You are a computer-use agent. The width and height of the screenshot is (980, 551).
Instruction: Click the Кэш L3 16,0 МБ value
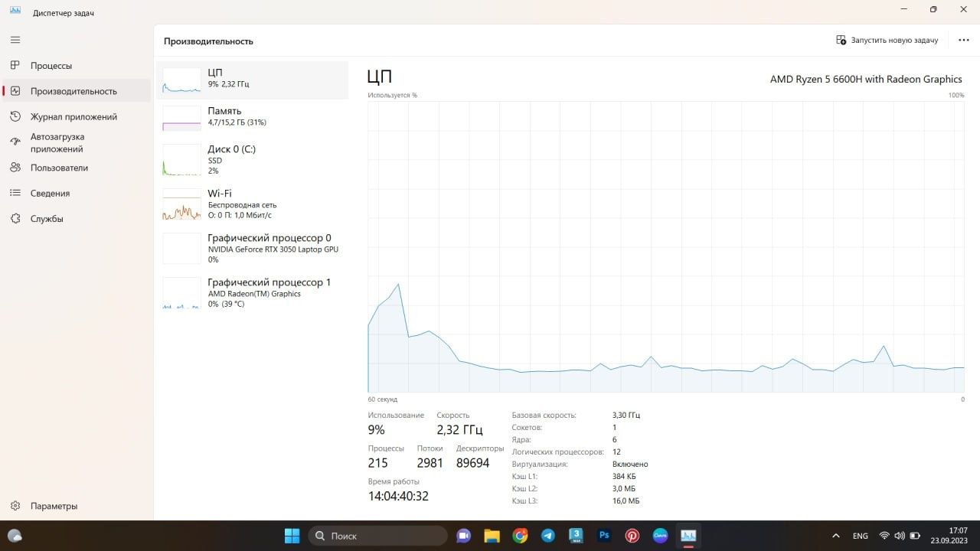(x=626, y=500)
